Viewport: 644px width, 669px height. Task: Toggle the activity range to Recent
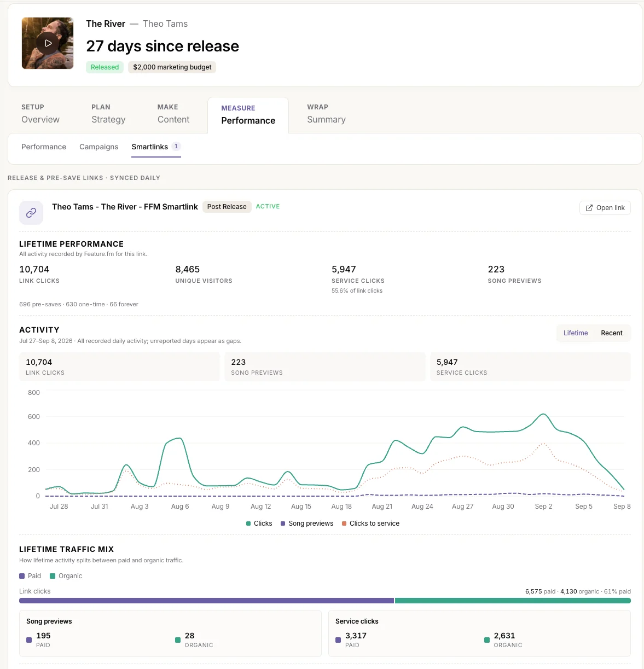pos(612,333)
